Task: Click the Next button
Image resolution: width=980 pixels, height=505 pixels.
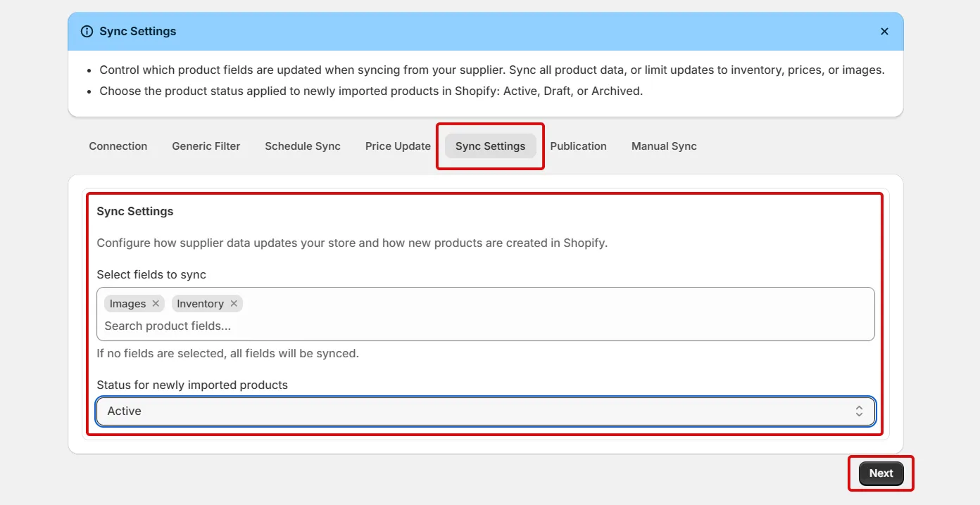Action: [x=881, y=473]
